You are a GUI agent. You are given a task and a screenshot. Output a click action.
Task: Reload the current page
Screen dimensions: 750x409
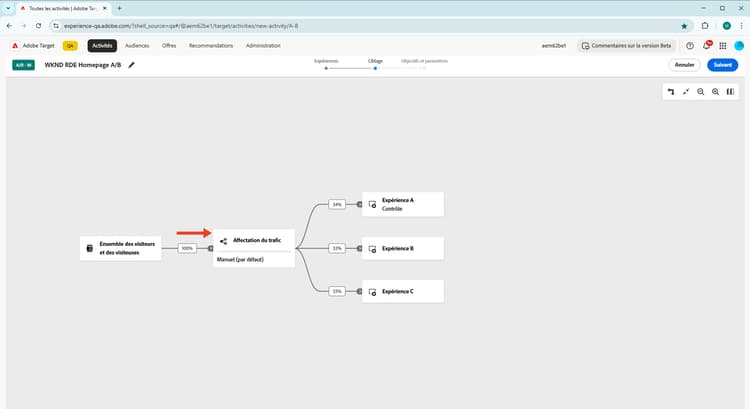click(38, 26)
